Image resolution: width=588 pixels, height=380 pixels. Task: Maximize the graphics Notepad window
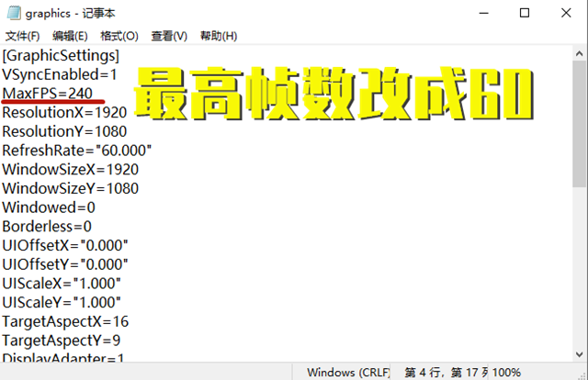(525, 13)
